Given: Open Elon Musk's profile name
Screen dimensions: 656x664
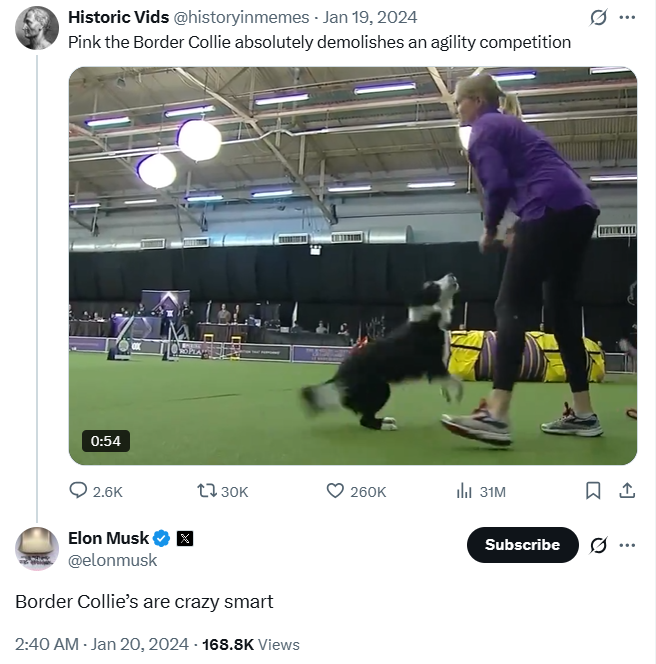Looking at the screenshot, I should 108,538.
